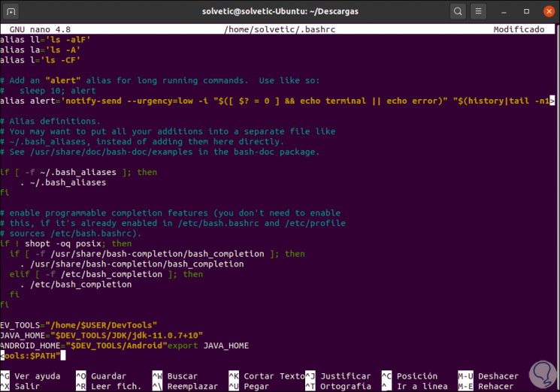This screenshot has height=392, width=560.
Task: Click the '. /etc/bash_completion' line
Action: (76, 285)
